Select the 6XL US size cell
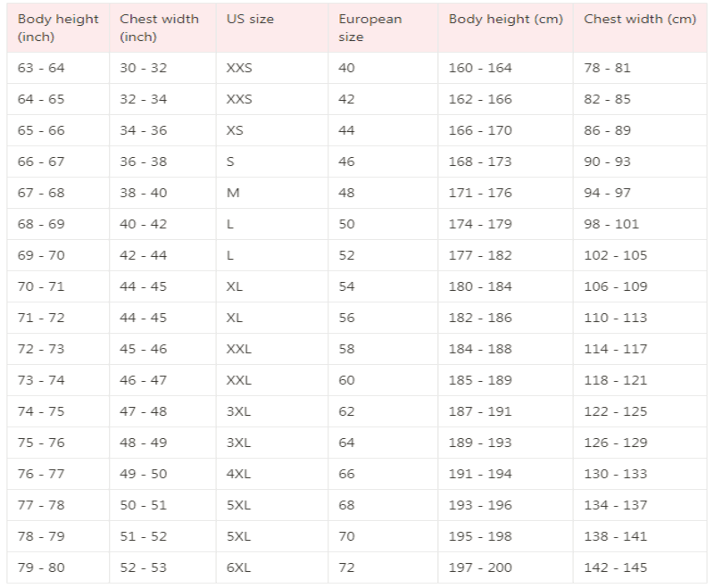 click(x=272, y=567)
